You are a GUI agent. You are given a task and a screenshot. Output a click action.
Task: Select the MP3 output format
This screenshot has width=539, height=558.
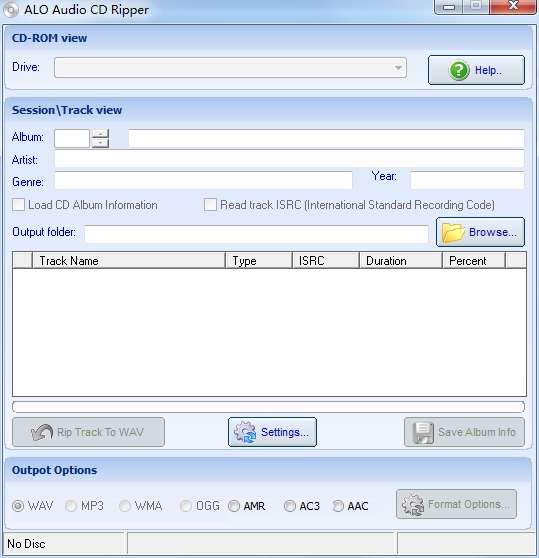(71, 506)
